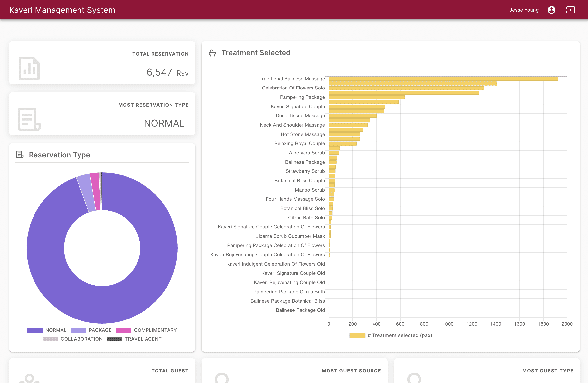588x383 pixels.
Task: Click the logout icon in header
Action: point(570,10)
